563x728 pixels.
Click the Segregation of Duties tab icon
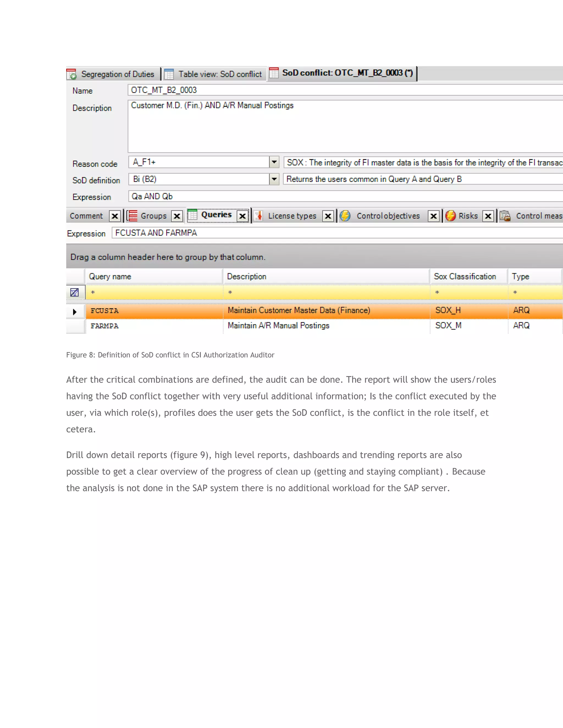tap(71, 74)
